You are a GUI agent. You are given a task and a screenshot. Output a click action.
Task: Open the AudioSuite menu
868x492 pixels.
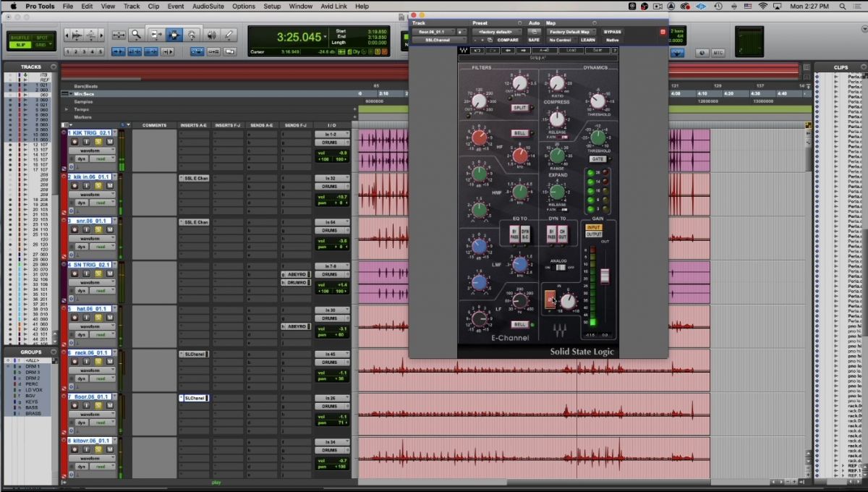[207, 6]
